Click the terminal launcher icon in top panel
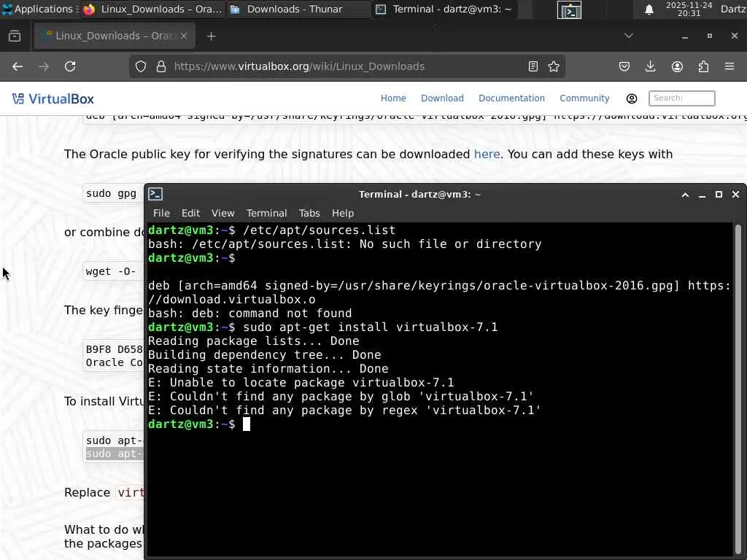Viewport: 747px width, 560px height. click(x=569, y=10)
